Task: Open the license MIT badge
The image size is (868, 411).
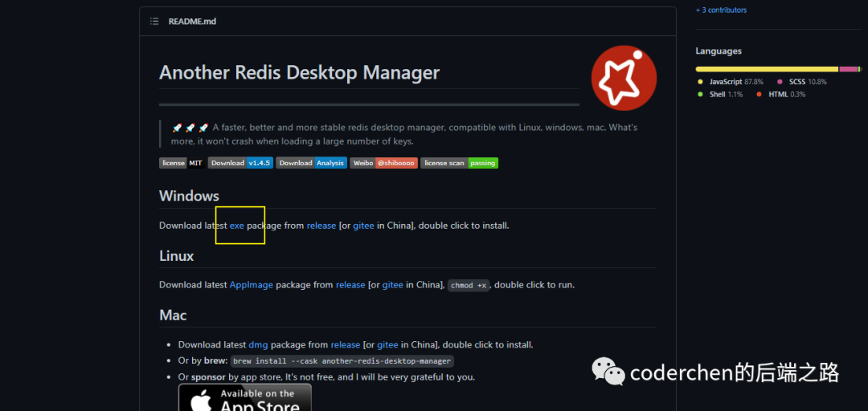Action: 182,163
